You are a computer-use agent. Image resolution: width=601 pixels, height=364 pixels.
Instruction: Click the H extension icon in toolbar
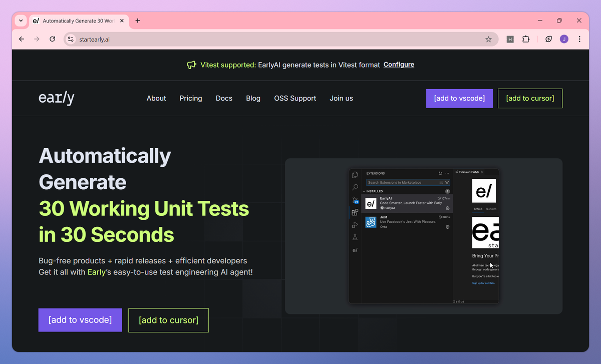510,39
